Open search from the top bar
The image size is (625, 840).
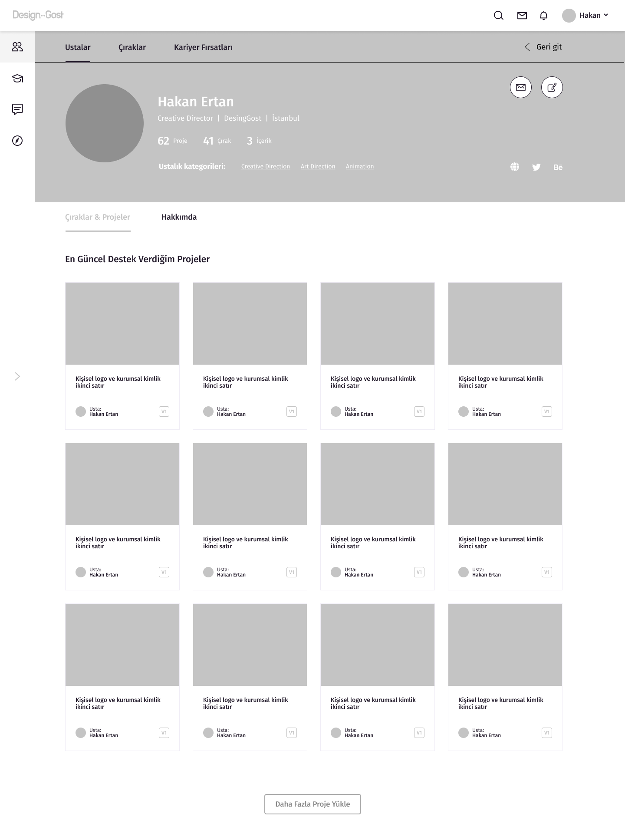pos(499,16)
